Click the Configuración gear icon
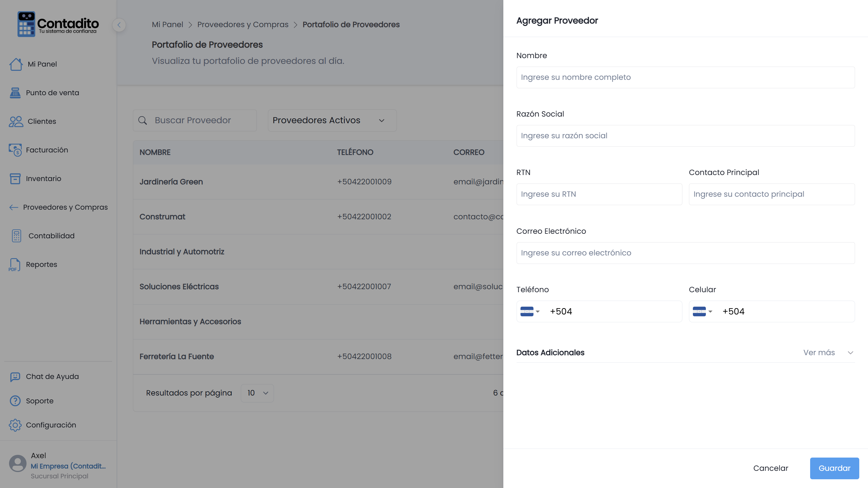868x488 pixels. [x=15, y=425]
